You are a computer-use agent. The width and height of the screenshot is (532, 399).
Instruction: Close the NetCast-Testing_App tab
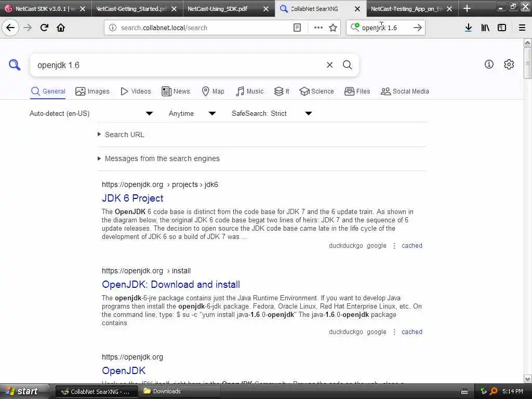tap(449, 9)
